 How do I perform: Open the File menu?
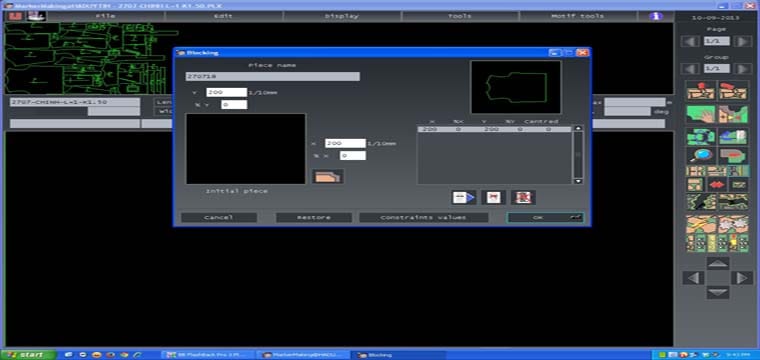(x=106, y=16)
